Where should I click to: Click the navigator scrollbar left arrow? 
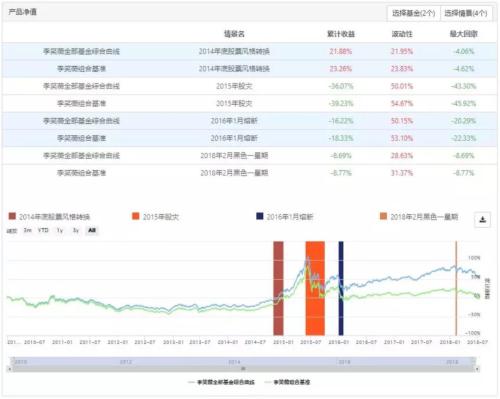coord(9,369)
